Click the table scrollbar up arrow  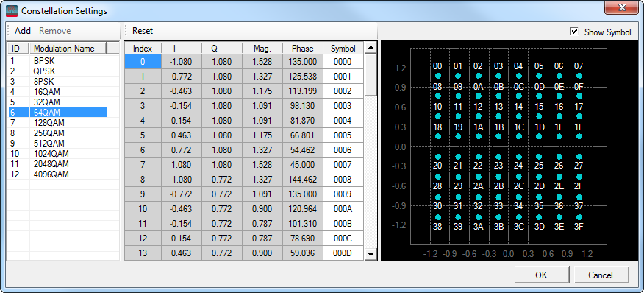click(x=371, y=48)
